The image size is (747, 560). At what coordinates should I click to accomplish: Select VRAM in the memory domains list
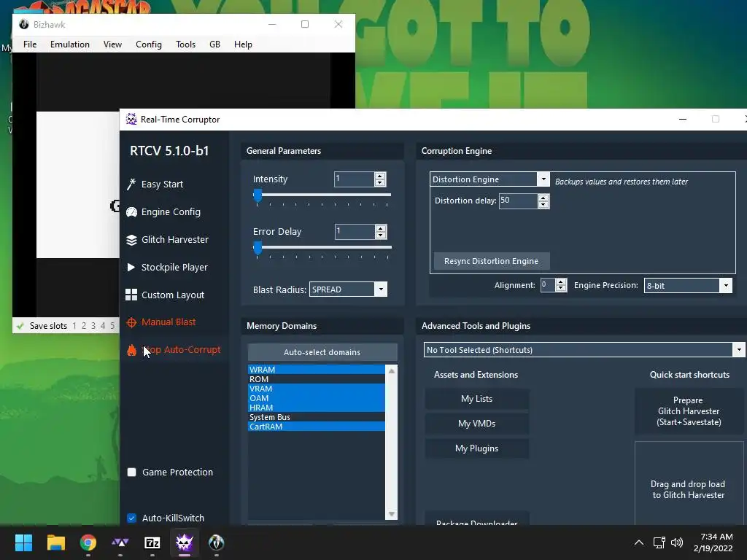(317, 389)
